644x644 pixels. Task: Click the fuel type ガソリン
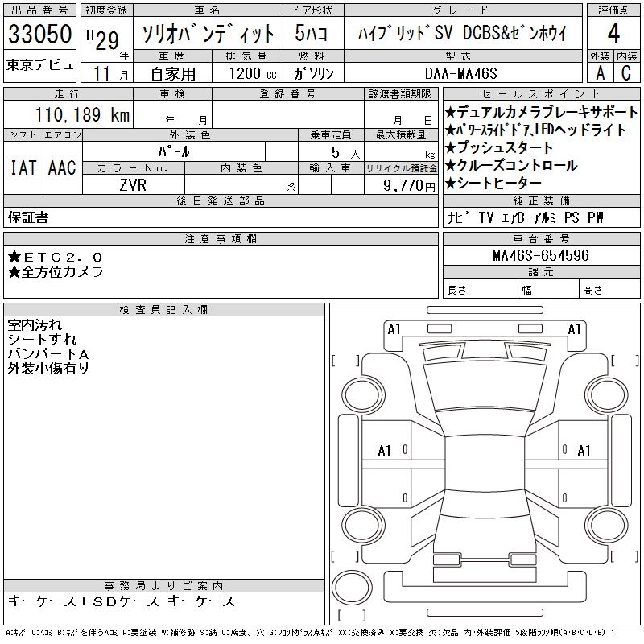(x=313, y=74)
